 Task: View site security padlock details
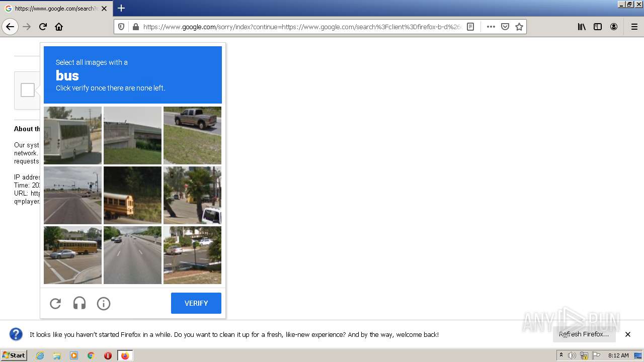[x=135, y=27]
